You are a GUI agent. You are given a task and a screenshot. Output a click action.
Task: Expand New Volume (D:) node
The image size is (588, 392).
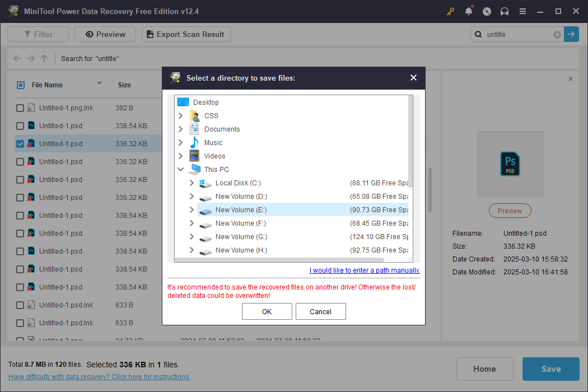click(192, 196)
